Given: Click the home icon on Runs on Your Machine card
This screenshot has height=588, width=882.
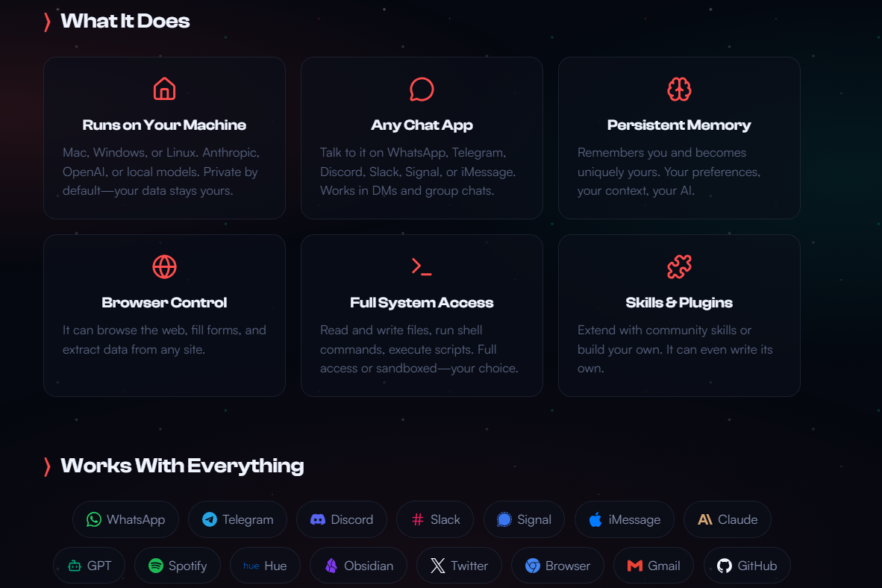Looking at the screenshot, I should (x=164, y=89).
